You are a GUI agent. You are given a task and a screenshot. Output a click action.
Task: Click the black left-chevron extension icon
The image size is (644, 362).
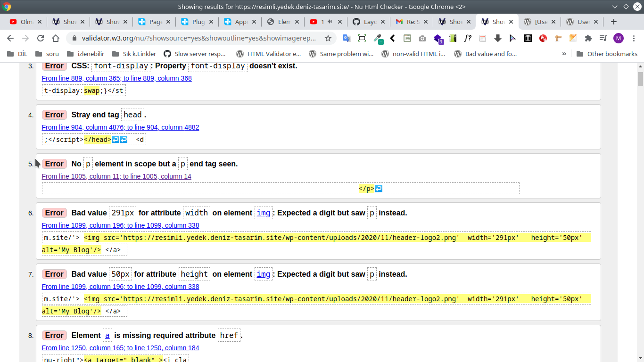click(x=392, y=38)
